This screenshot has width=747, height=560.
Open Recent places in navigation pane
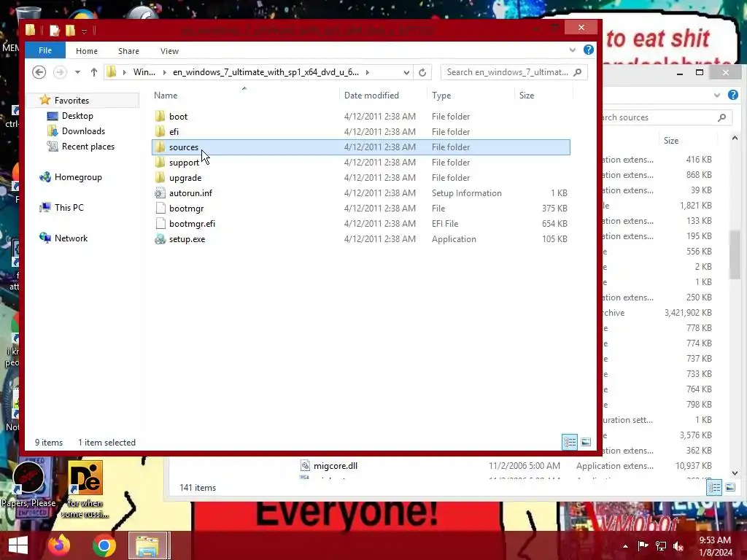click(88, 146)
